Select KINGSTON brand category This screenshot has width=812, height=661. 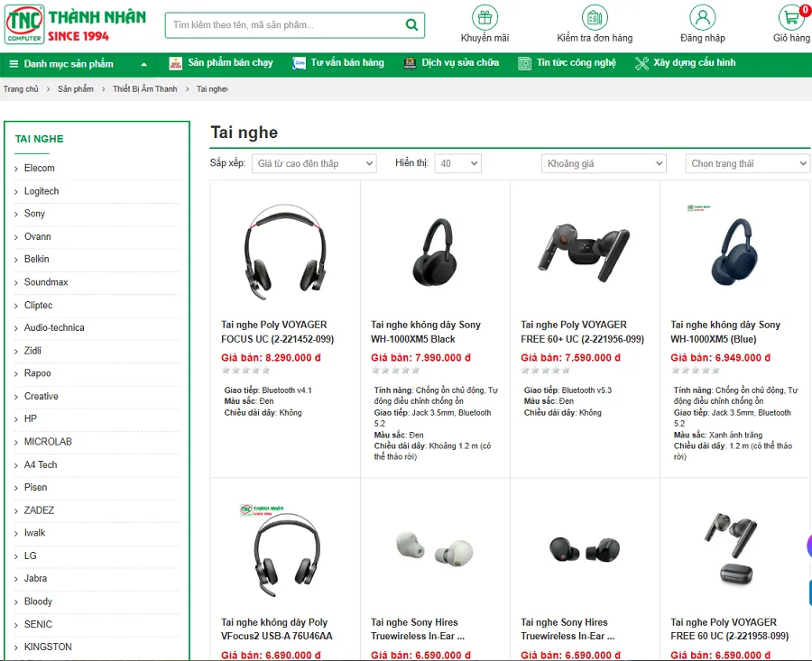(x=48, y=647)
